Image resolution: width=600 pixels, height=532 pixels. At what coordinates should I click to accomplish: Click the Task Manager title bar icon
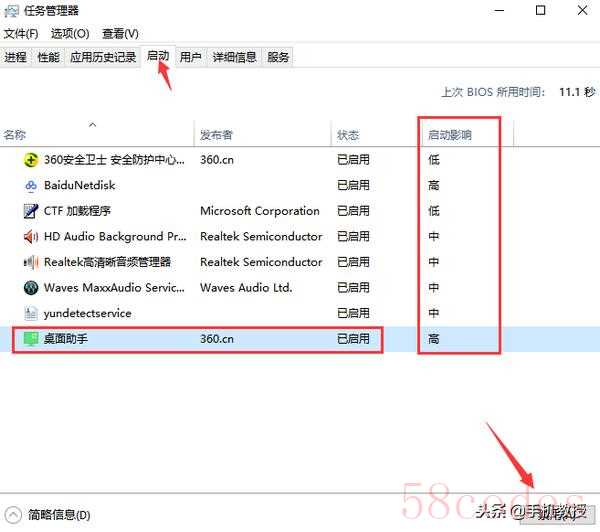pyautogui.click(x=11, y=11)
